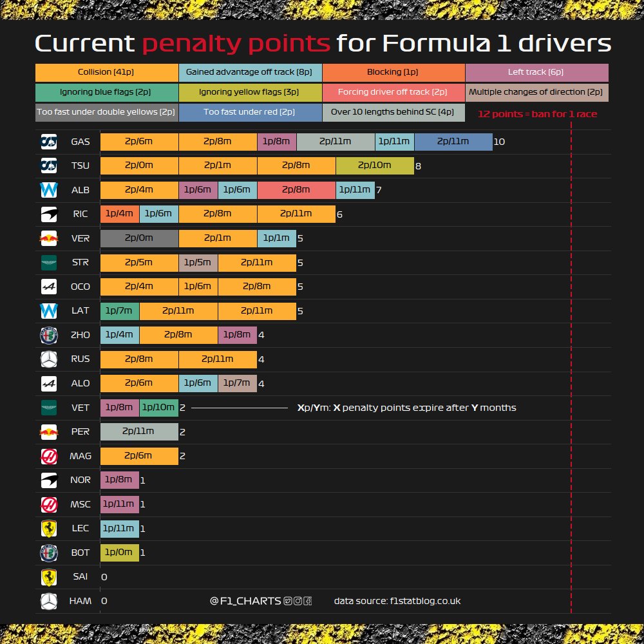Viewport: 644px width, 644px height.
Task: Click the Facebook icon in the footer
Action: [308, 601]
